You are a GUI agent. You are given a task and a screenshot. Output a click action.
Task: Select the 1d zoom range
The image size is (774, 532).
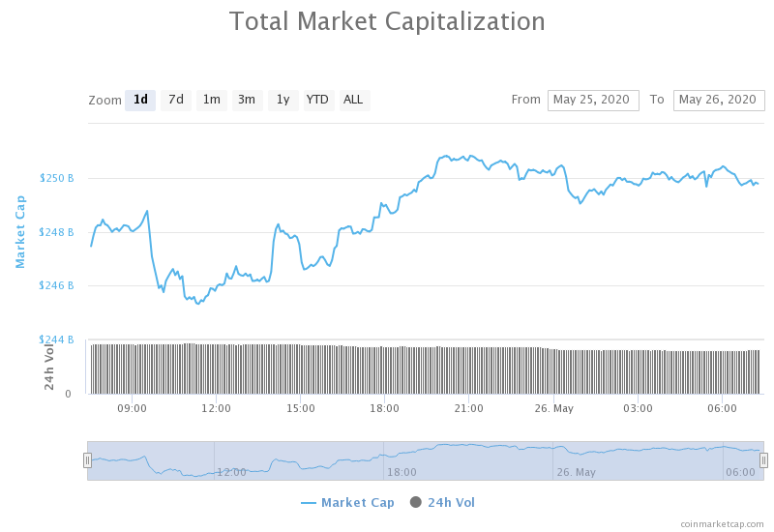(140, 101)
